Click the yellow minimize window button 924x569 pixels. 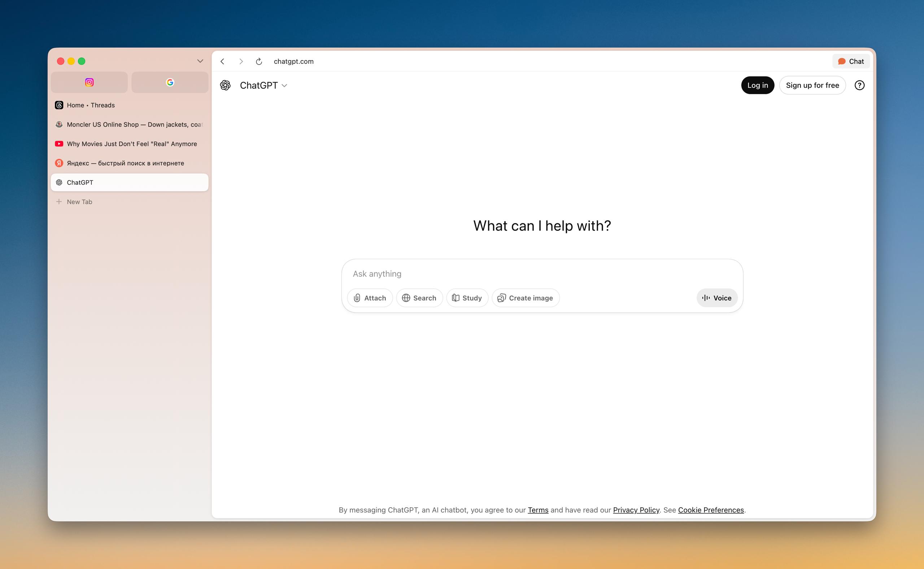pos(71,61)
